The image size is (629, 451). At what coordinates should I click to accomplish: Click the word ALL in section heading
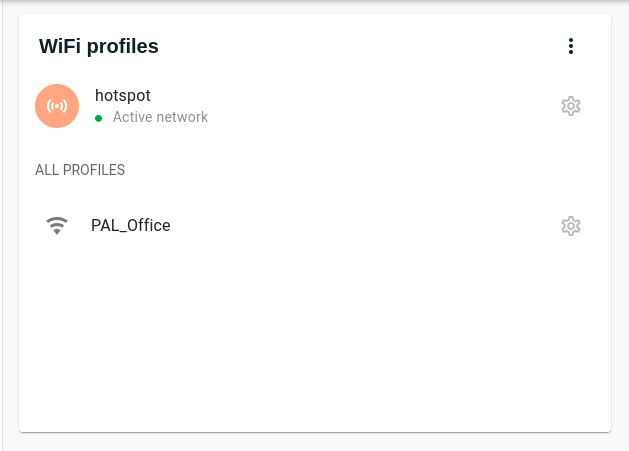[46, 170]
